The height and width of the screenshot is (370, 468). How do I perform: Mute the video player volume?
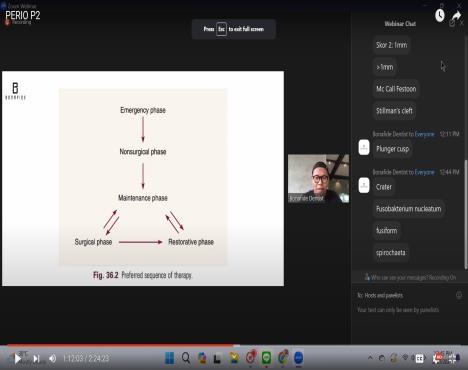(x=52, y=359)
